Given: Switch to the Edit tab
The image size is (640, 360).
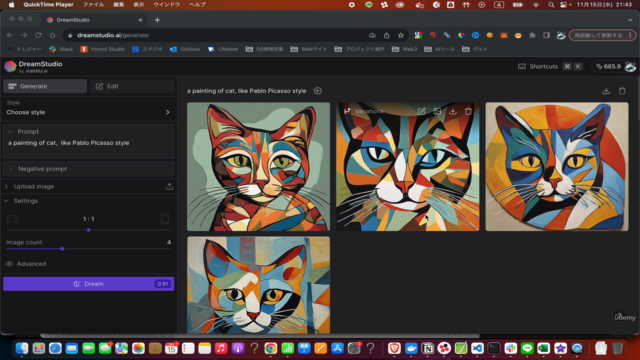Looking at the screenshot, I should [x=132, y=86].
